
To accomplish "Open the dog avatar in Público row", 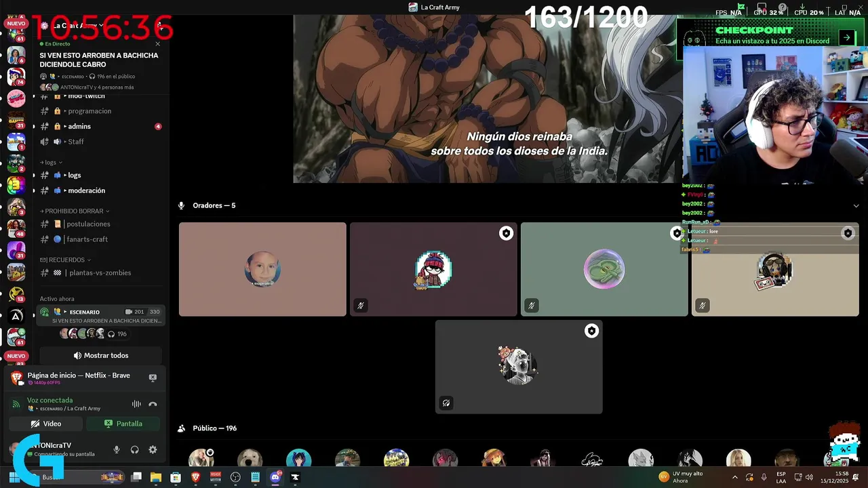I will pos(250,458).
